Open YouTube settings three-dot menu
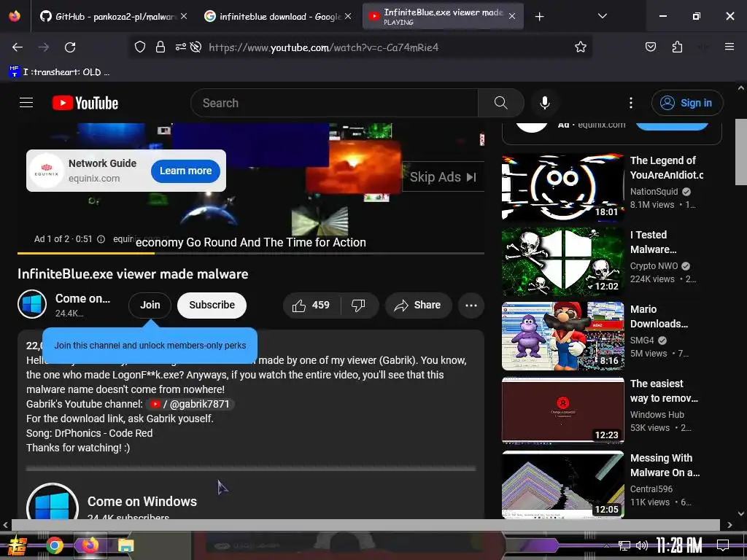The height and width of the screenshot is (560, 747). [x=631, y=103]
